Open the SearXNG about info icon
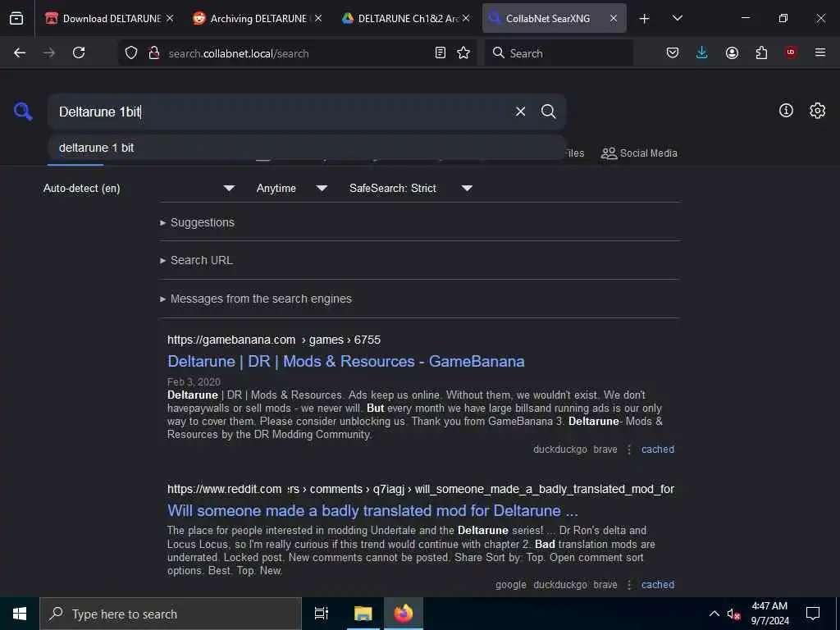 click(786, 111)
